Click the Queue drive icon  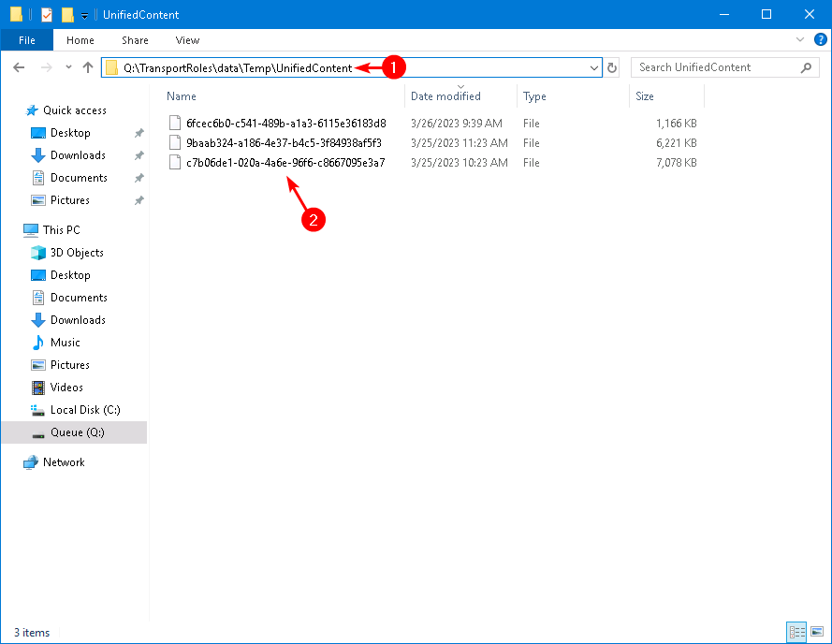click(38, 435)
